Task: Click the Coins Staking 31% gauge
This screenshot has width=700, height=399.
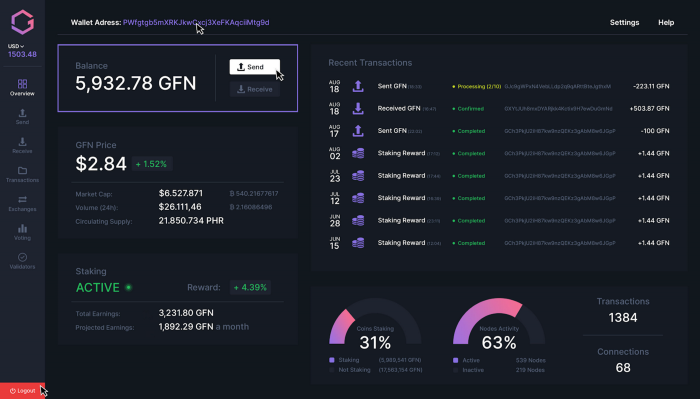Action: (375, 322)
